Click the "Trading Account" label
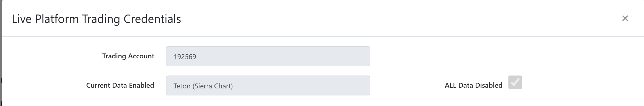 128,56
